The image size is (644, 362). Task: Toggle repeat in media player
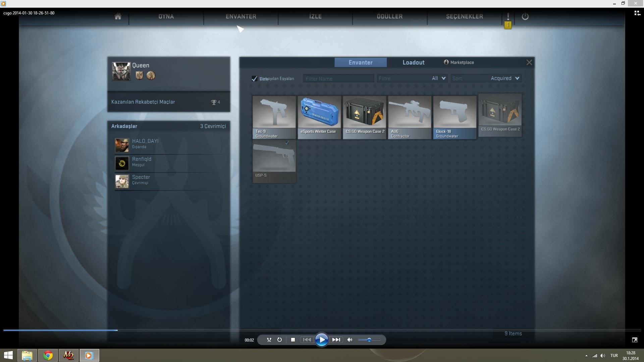279,340
